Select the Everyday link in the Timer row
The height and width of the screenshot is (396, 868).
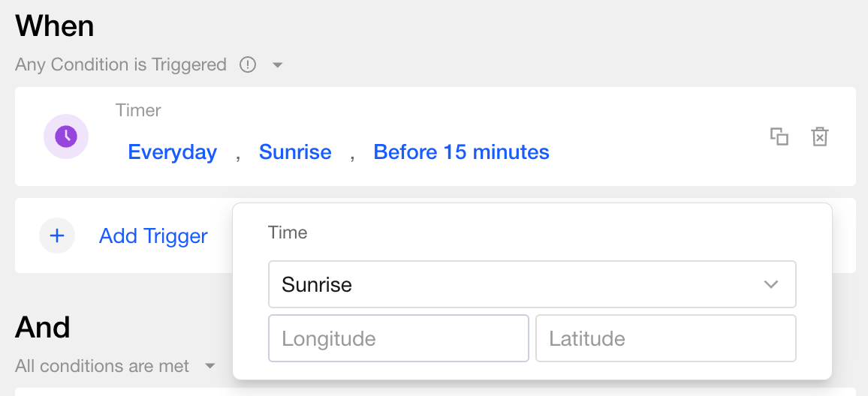point(173,152)
